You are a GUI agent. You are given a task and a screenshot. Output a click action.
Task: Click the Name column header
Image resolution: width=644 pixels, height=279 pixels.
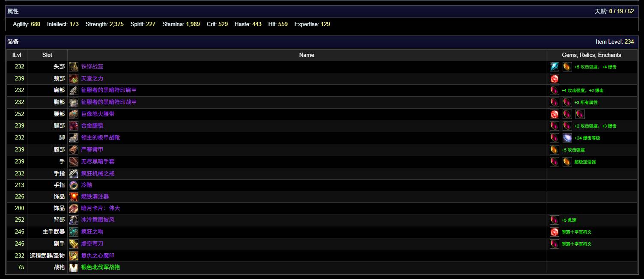click(x=307, y=55)
